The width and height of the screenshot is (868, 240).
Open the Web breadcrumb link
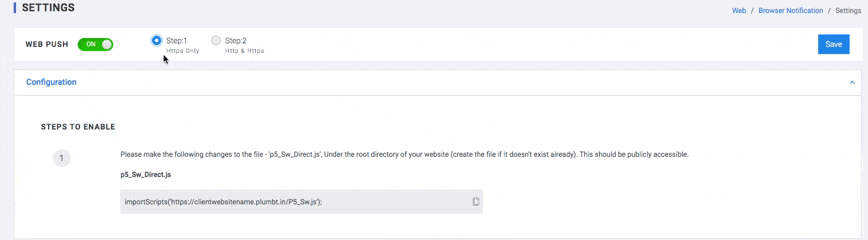click(x=739, y=11)
